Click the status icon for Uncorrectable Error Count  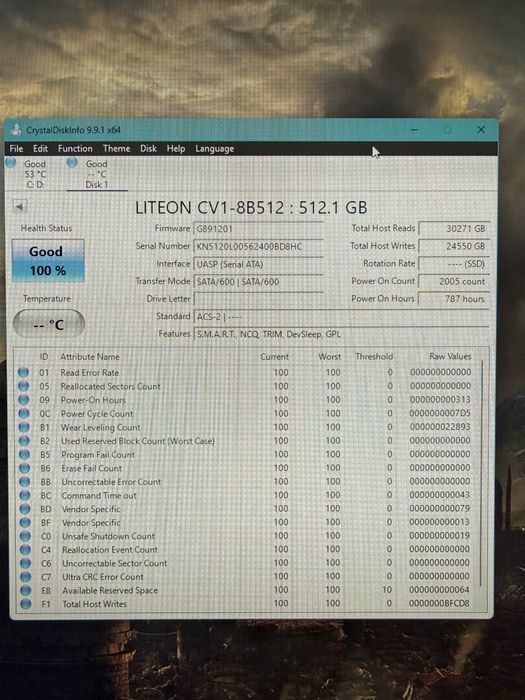point(25,482)
